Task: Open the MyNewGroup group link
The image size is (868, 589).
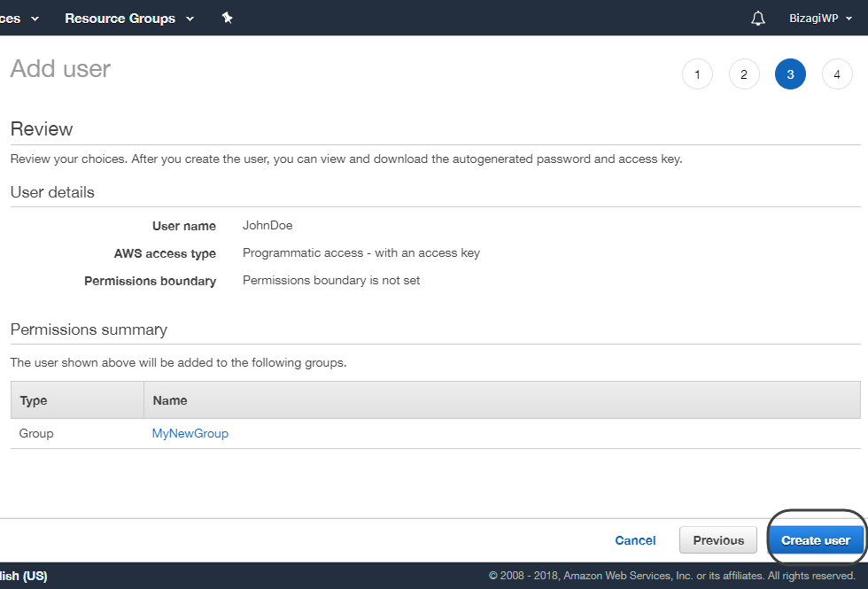Action: pos(190,433)
